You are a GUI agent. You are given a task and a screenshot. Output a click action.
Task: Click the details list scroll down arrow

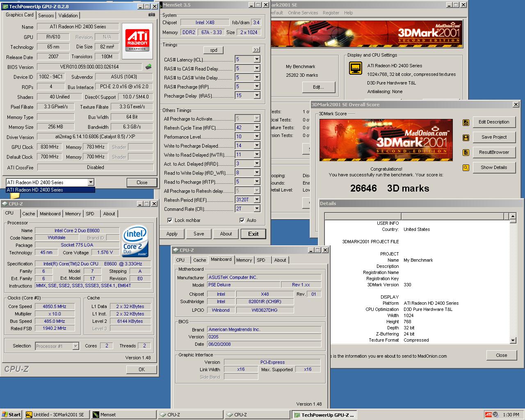(x=513, y=340)
